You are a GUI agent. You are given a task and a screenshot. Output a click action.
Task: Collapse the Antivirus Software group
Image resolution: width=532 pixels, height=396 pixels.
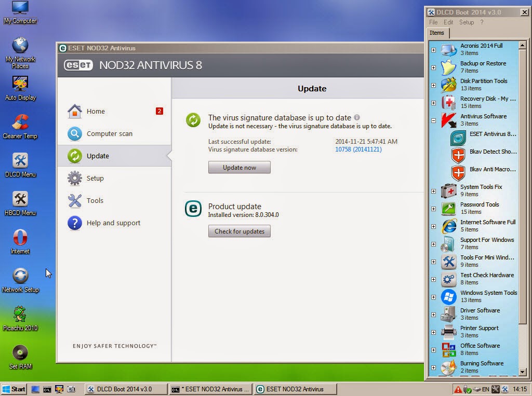pos(433,120)
